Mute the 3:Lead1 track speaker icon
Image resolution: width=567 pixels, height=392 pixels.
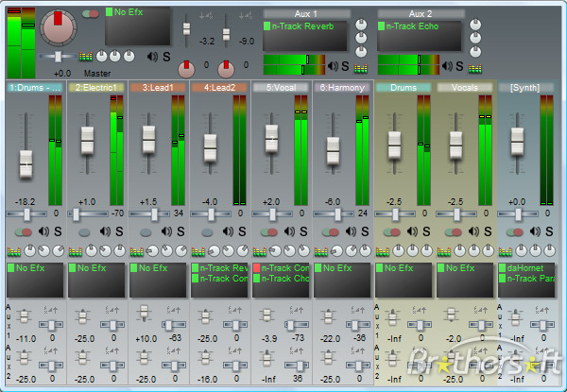166,231
